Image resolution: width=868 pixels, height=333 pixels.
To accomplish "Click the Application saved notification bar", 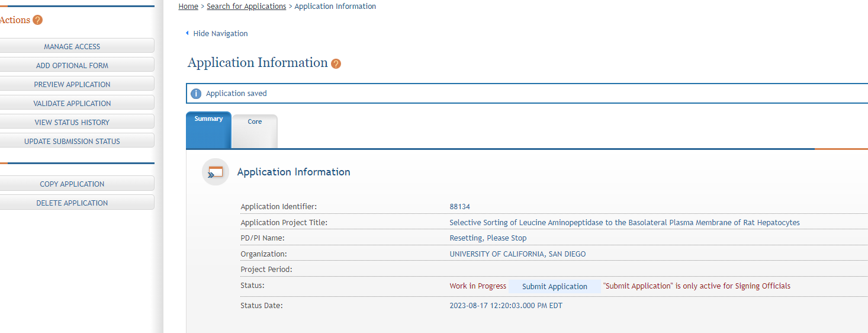I will (527, 94).
